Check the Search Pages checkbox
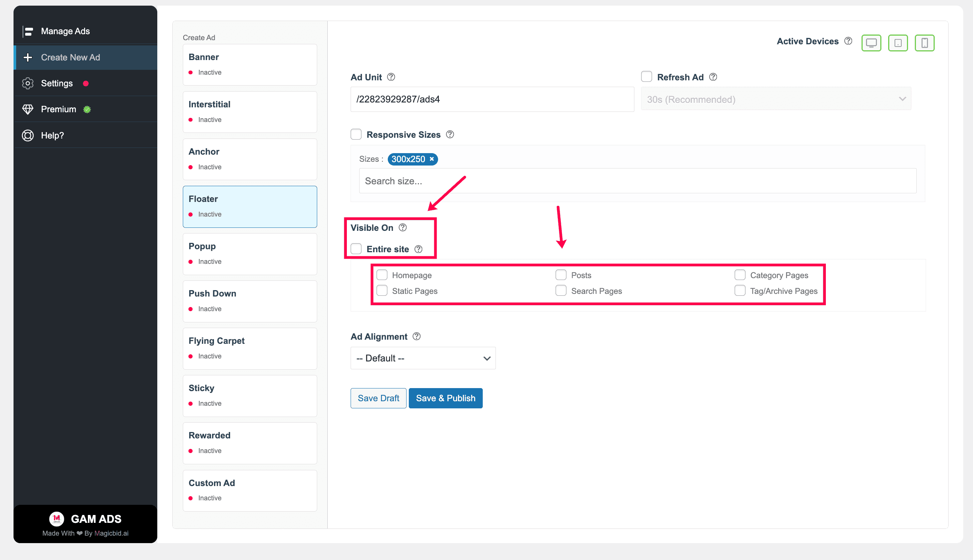 (x=560, y=291)
